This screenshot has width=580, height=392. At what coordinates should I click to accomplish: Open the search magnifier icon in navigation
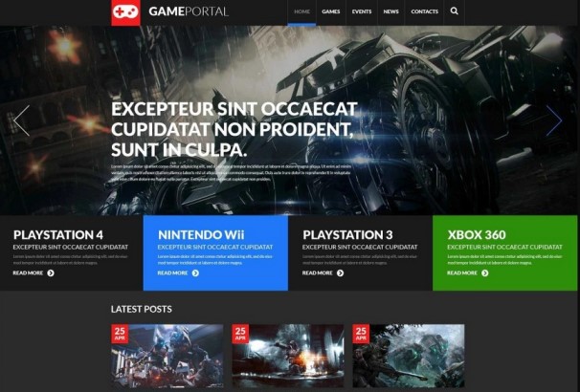point(455,11)
